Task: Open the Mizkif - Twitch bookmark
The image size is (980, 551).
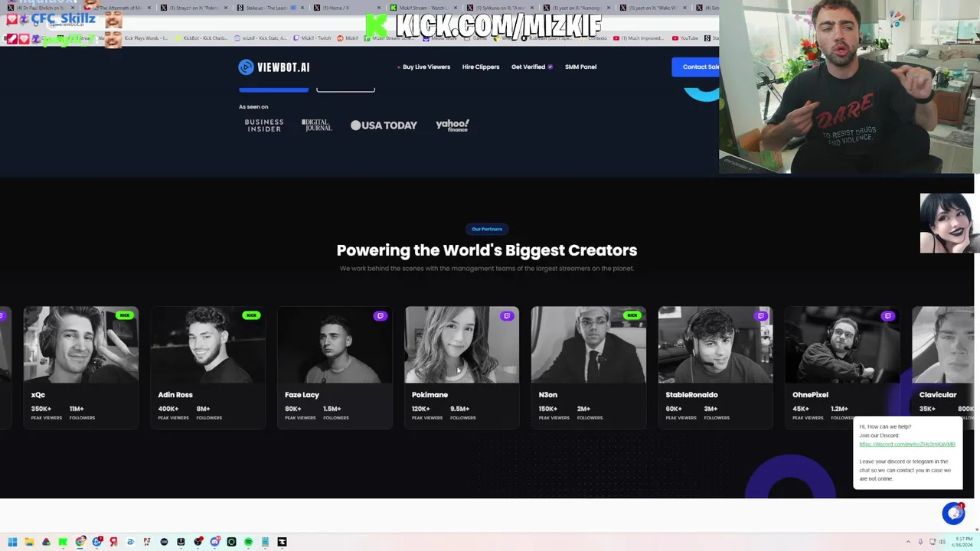Action: coord(312,38)
